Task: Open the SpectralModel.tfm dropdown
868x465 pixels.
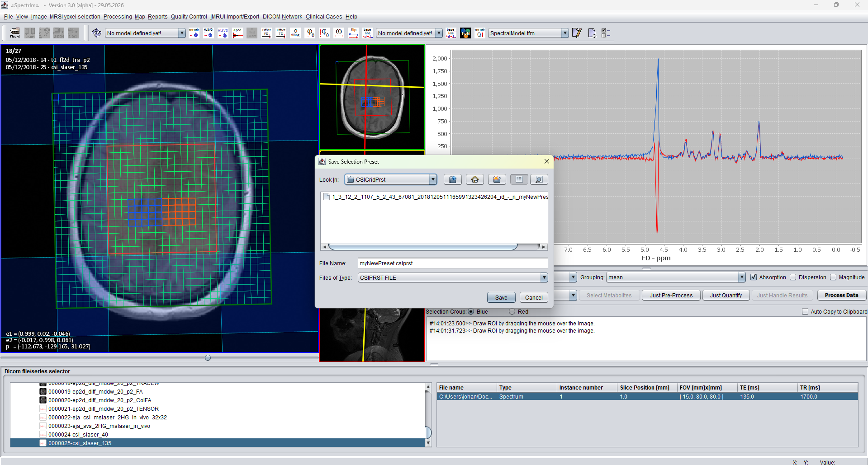Action: (x=528, y=33)
